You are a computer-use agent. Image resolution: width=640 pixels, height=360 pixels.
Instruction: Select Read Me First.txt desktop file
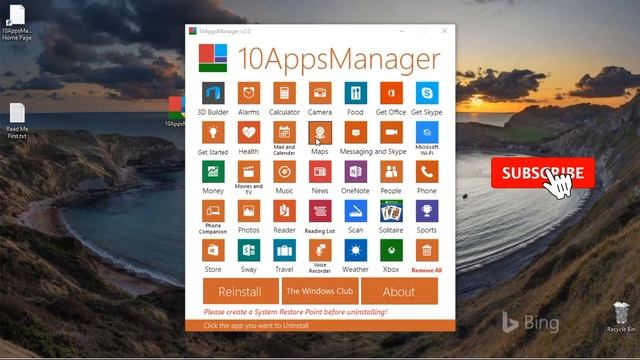[x=17, y=121]
